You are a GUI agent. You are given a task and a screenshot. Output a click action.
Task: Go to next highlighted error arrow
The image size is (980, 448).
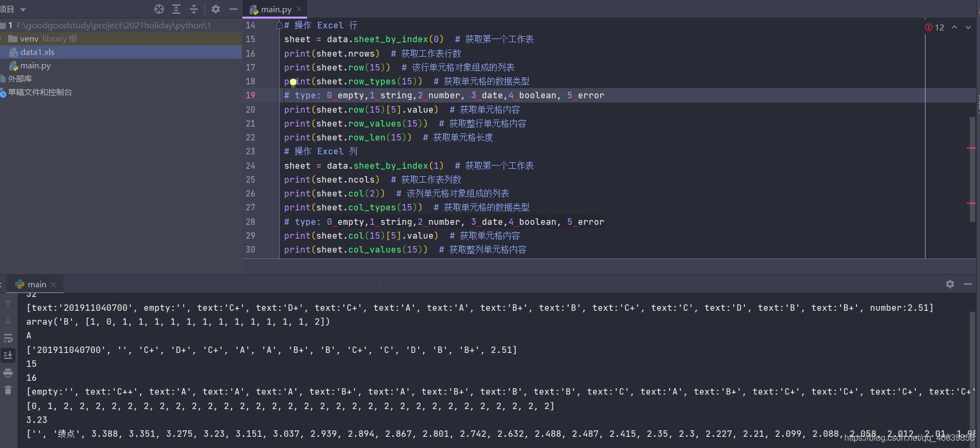(x=968, y=27)
